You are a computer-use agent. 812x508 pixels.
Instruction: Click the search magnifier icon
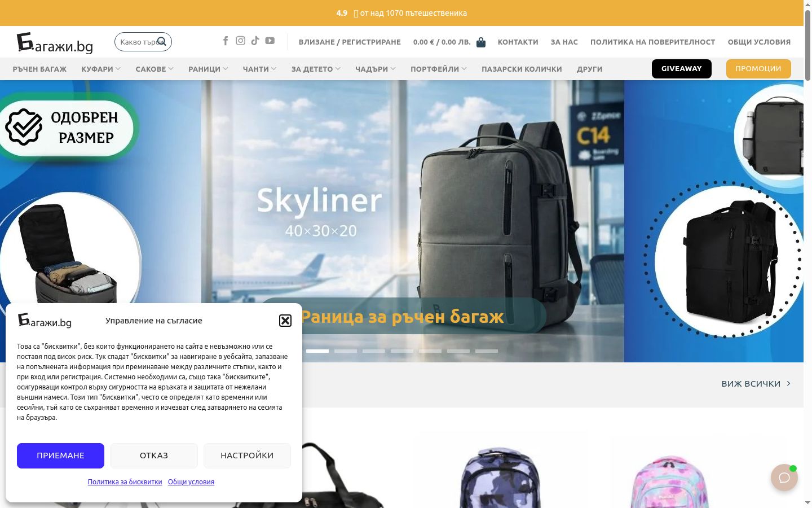coord(162,41)
